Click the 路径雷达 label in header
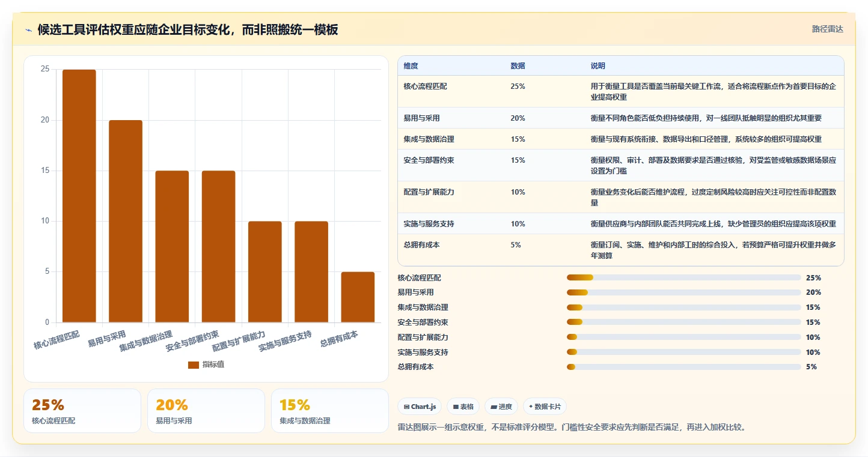Image resolution: width=868 pixels, height=457 pixels. point(828,29)
